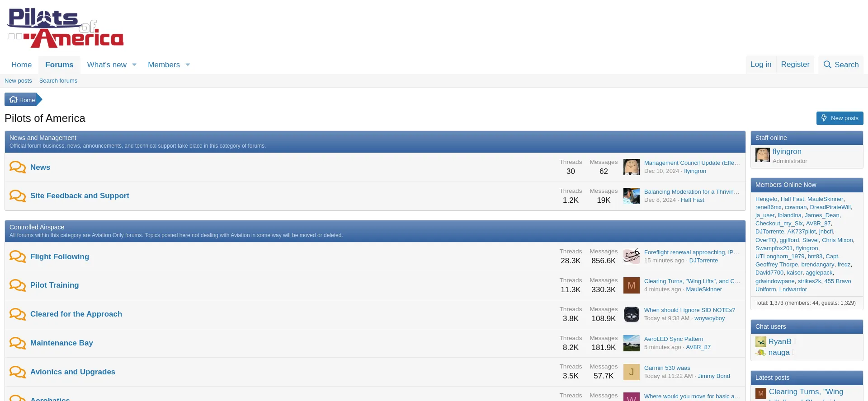Click the 'M' avatar under Latest posts
The image size is (868, 401).
(x=761, y=393)
